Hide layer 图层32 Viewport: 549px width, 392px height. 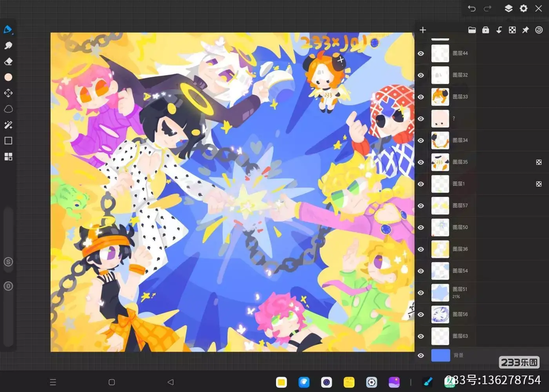(x=421, y=75)
